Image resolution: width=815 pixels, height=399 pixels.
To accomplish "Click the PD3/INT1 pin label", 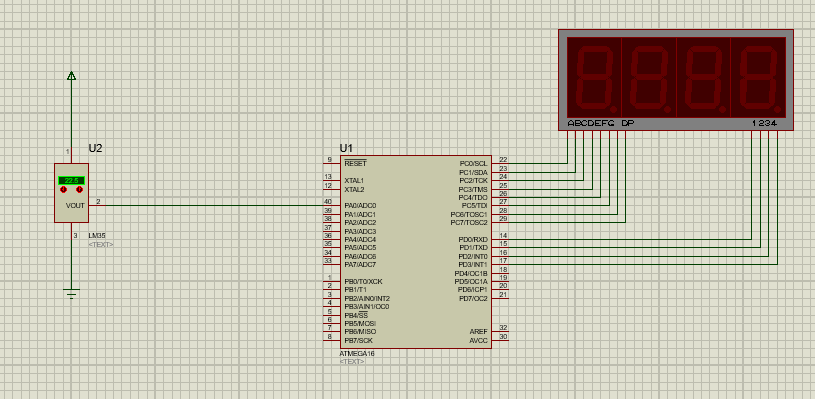I will 473,264.
